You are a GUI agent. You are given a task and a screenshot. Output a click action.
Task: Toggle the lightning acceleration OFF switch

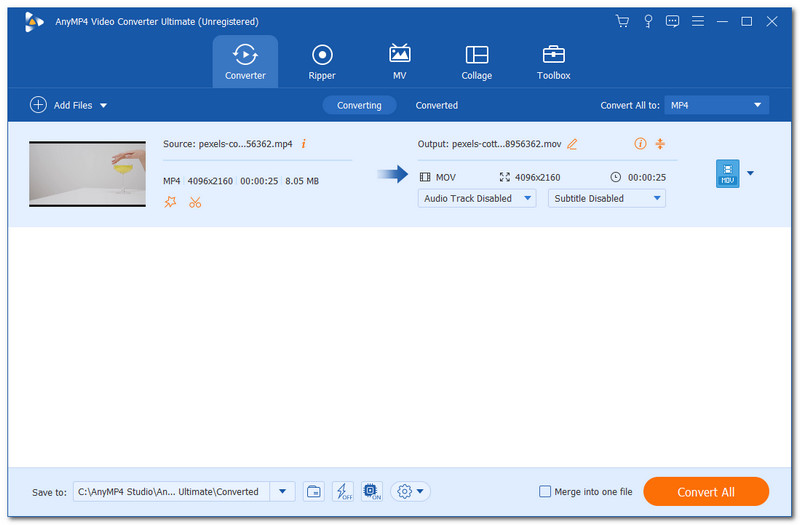pyautogui.click(x=343, y=491)
